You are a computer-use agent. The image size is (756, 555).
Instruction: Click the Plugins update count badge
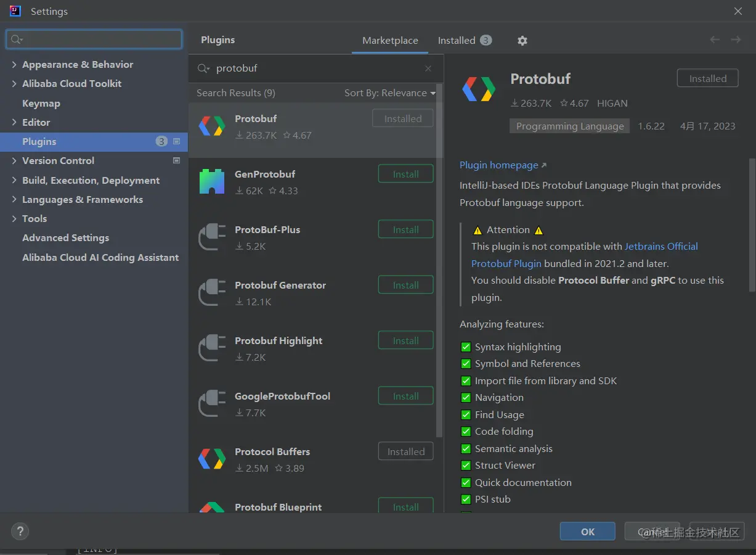[x=161, y=141]
